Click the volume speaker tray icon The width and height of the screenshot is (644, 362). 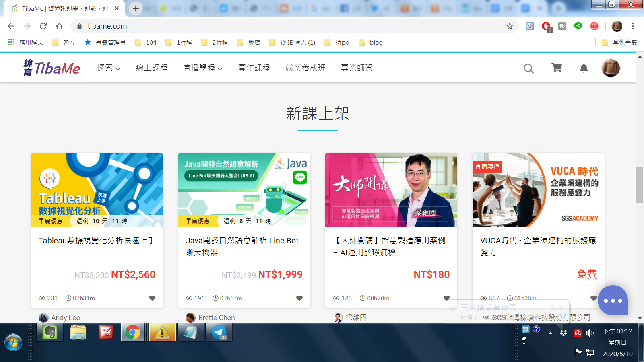click(x=590, y=333)
